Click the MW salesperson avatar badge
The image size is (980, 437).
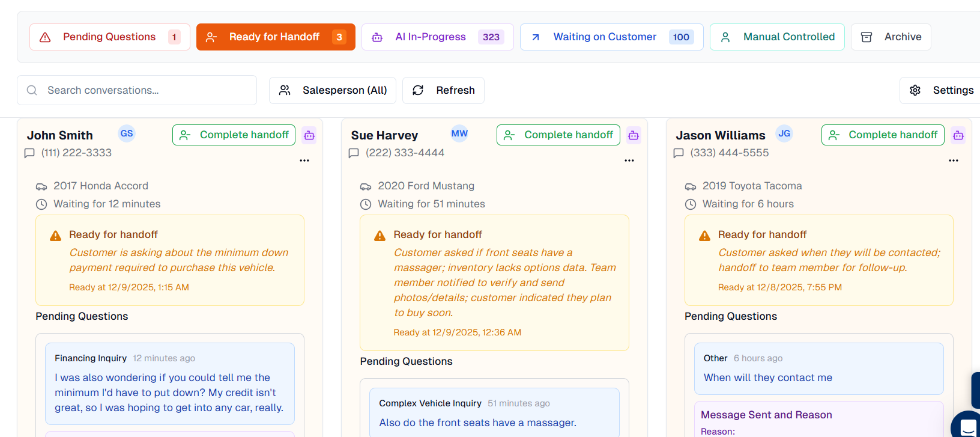pos(459,133)
